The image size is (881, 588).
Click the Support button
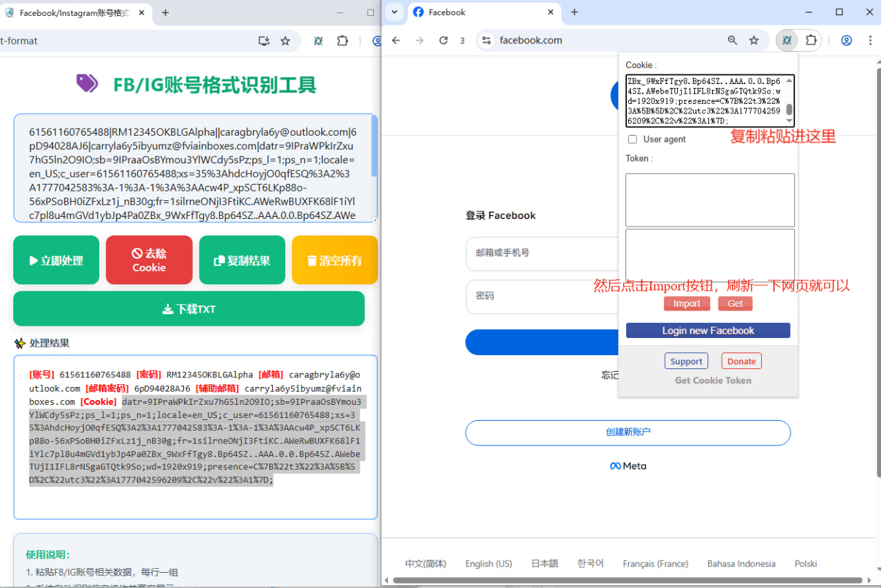pos(686,361)
